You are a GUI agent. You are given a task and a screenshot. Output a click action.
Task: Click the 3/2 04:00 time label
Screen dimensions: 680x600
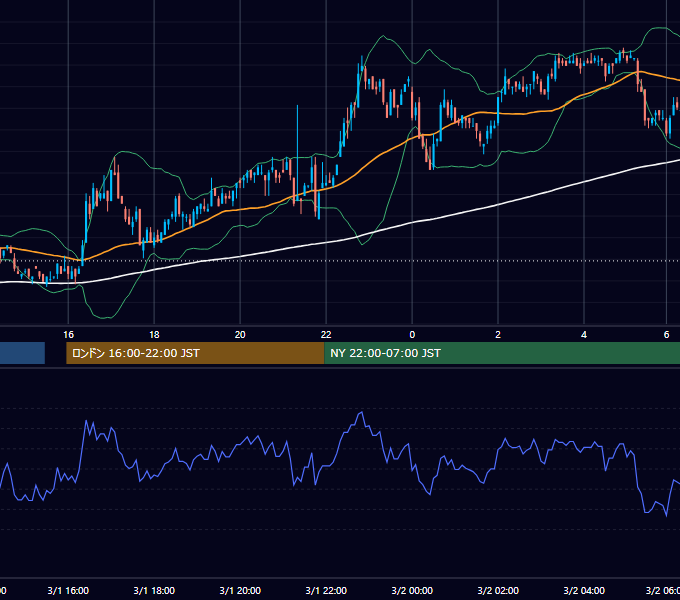click(584, 590)
